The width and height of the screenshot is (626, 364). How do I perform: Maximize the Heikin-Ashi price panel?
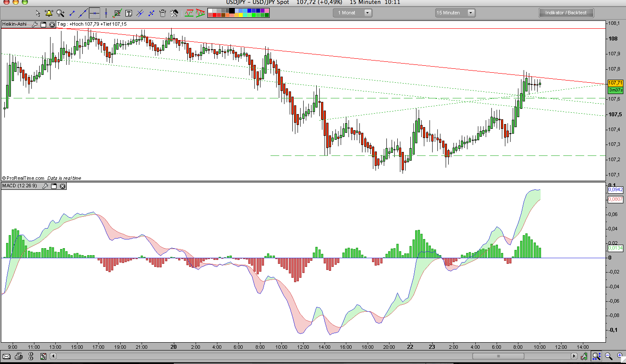click(x=43, y=24)
